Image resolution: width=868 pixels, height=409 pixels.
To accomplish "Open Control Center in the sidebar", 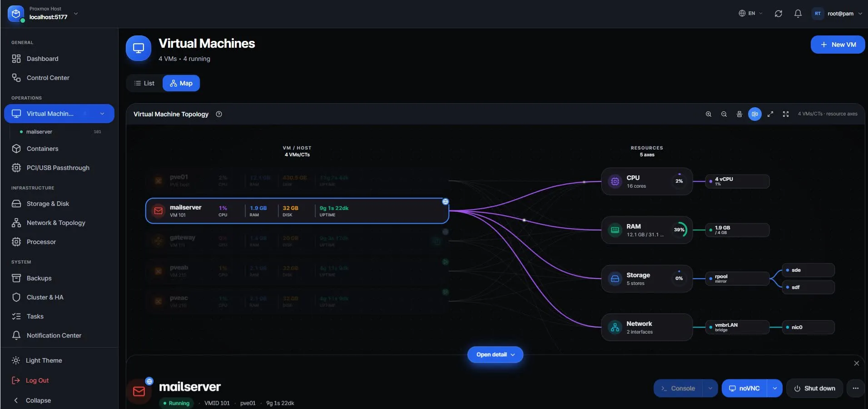I will pos(59,78).
